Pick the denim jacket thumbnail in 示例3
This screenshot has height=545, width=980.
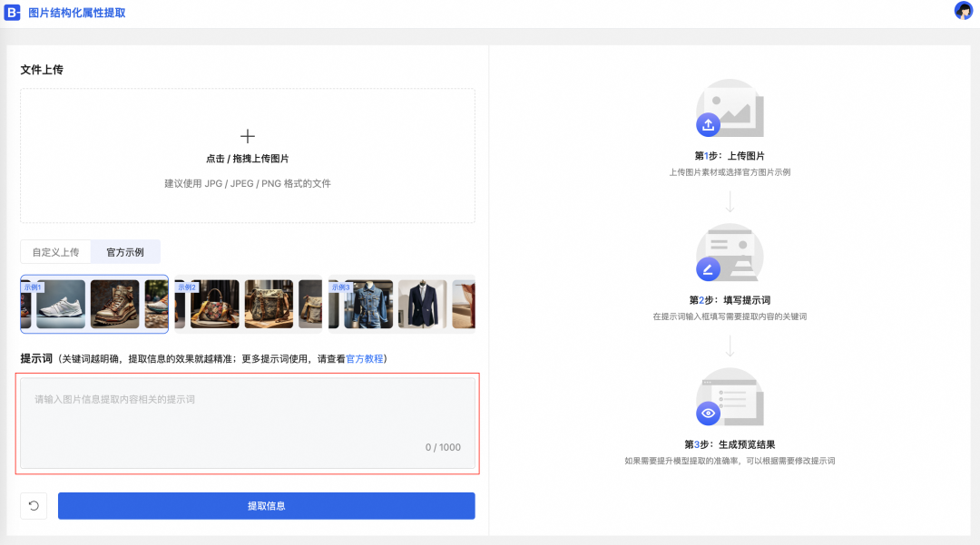pyautogui.click(x=368, y=304)
